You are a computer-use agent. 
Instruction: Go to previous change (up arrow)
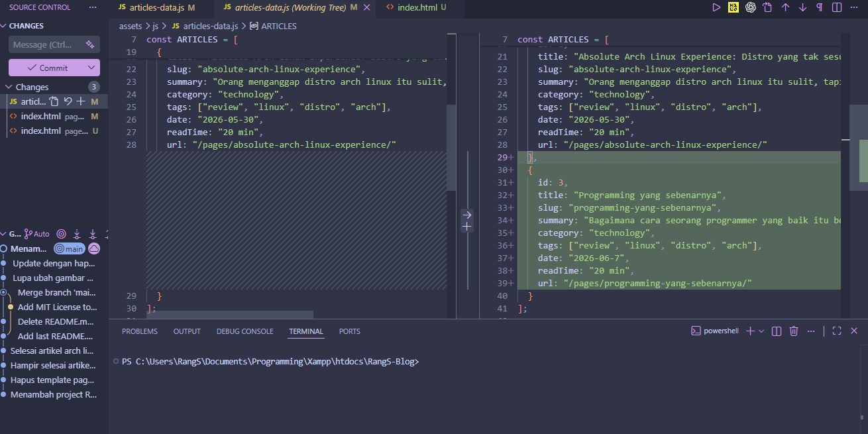tap(786, 7)
